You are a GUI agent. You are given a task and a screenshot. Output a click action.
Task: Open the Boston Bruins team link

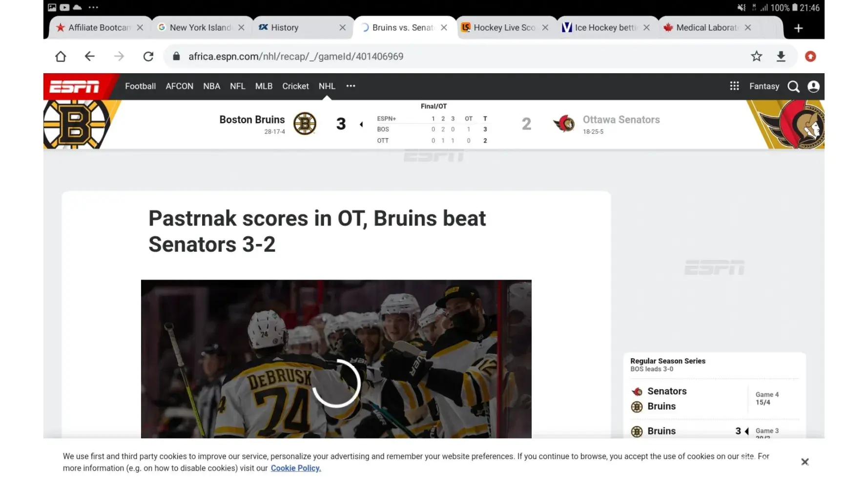(x=252, y=120)
